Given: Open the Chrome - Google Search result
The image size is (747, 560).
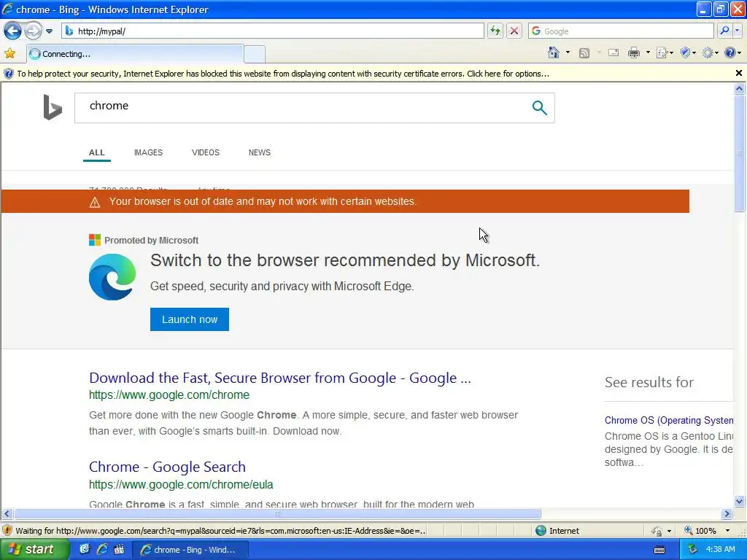Looking at the screenshot, I should (167, 467).
